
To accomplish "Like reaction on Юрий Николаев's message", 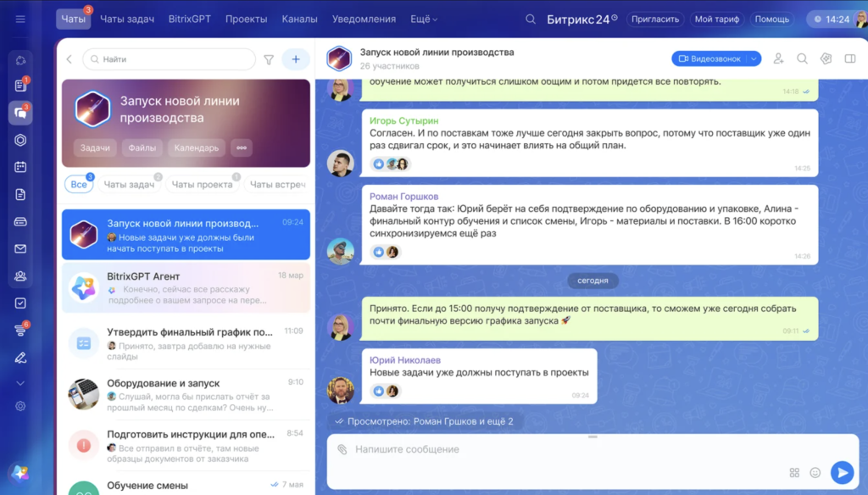I will click(378, 391).
